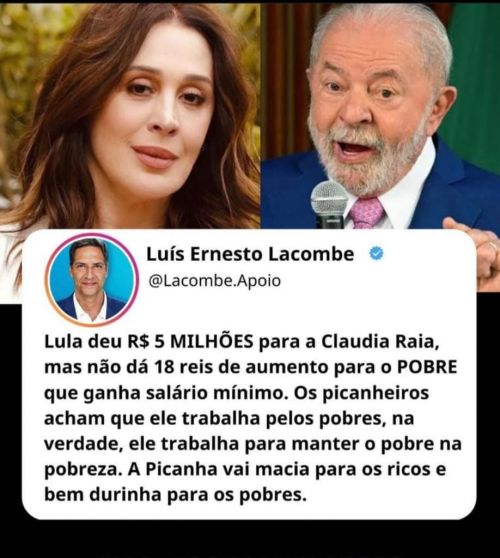The width and height of the screenshot is (500, 558).
Task: Click the closing line "bem durinha para os pobres."
Action: (x=175, y=495)
